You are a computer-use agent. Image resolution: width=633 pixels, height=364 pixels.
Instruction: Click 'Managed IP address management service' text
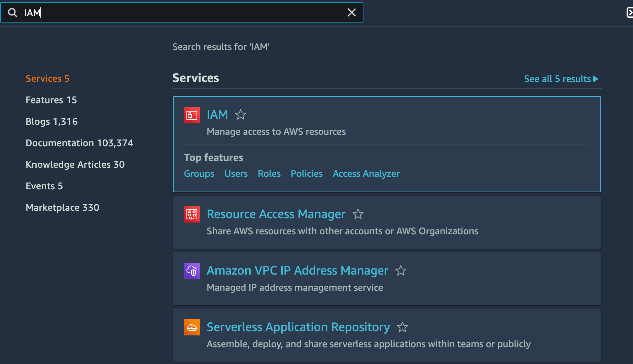[295, 288]
